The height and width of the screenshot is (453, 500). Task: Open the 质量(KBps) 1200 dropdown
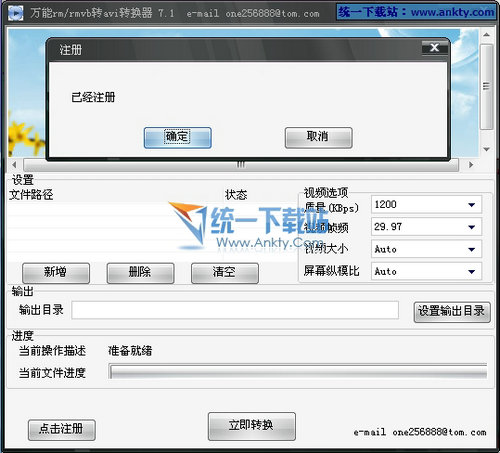tap(426, 204)
